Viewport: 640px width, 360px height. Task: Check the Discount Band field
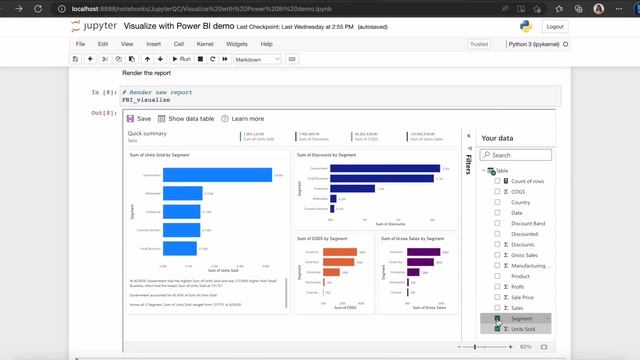pos(497,223)
